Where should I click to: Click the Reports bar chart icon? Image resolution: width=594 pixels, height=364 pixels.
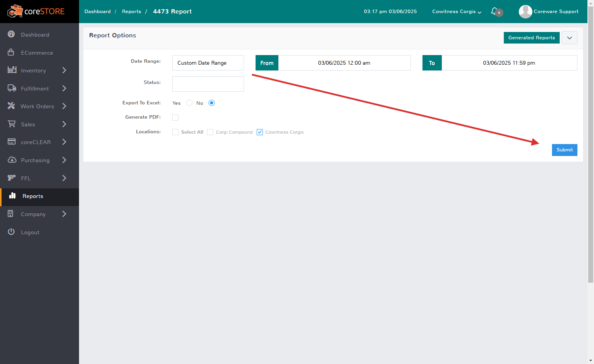(x=12, y=196)
